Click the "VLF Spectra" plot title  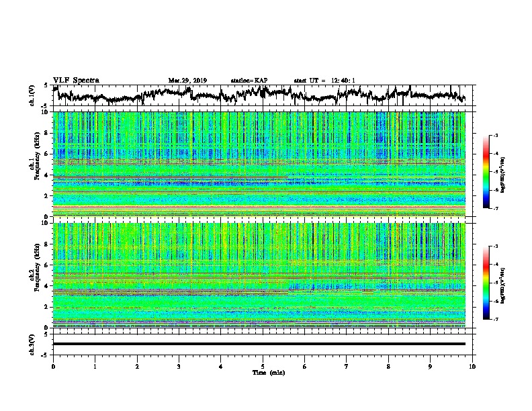click(76, 81)
